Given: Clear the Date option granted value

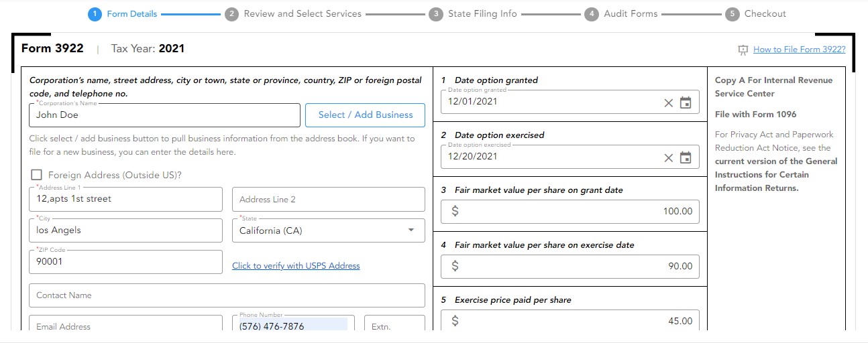Looking at the screenshot, I should (668, 102).
